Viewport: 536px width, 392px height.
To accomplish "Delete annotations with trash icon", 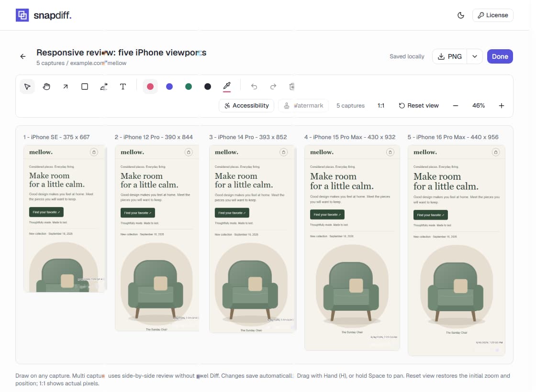I will [x=291, y=87].
